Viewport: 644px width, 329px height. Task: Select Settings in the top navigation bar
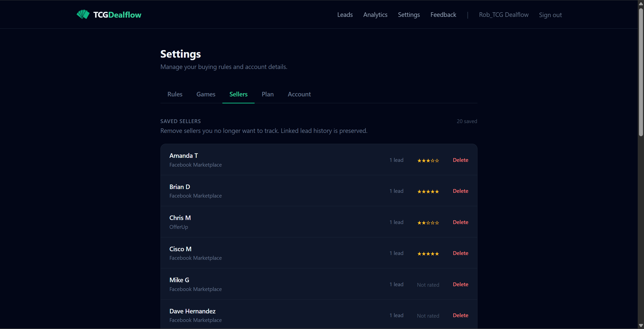[x=409, y=15]
